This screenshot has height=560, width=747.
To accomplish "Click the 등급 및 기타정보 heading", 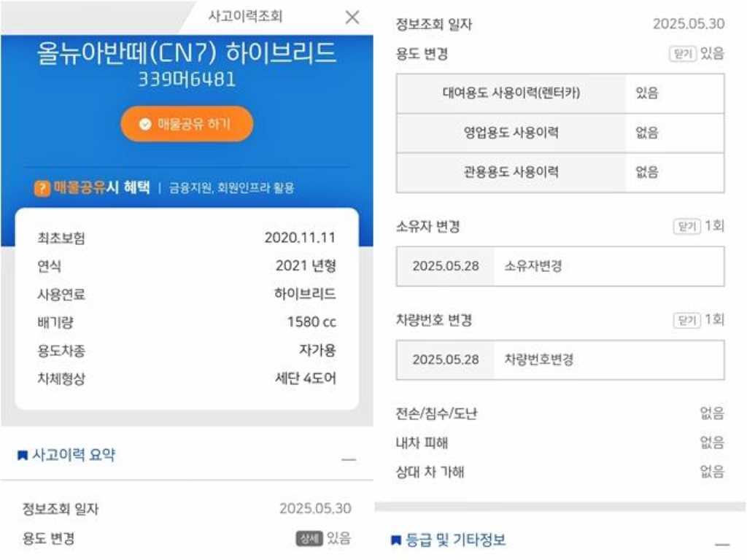I will pos(455,540).
